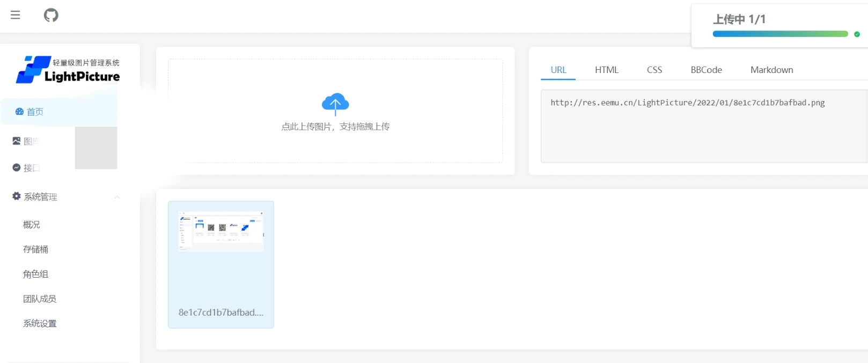Click the image URL text box

point(704,126)
